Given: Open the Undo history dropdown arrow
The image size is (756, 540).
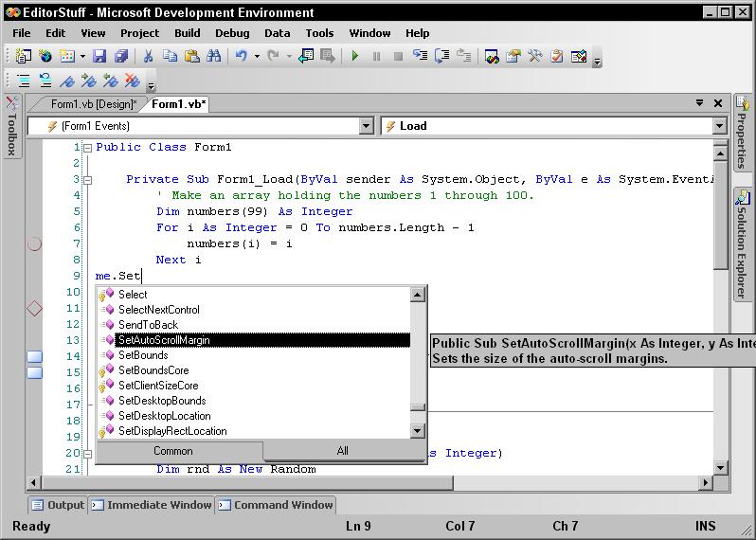Looking at the screenshot, I should click(257, 57).
